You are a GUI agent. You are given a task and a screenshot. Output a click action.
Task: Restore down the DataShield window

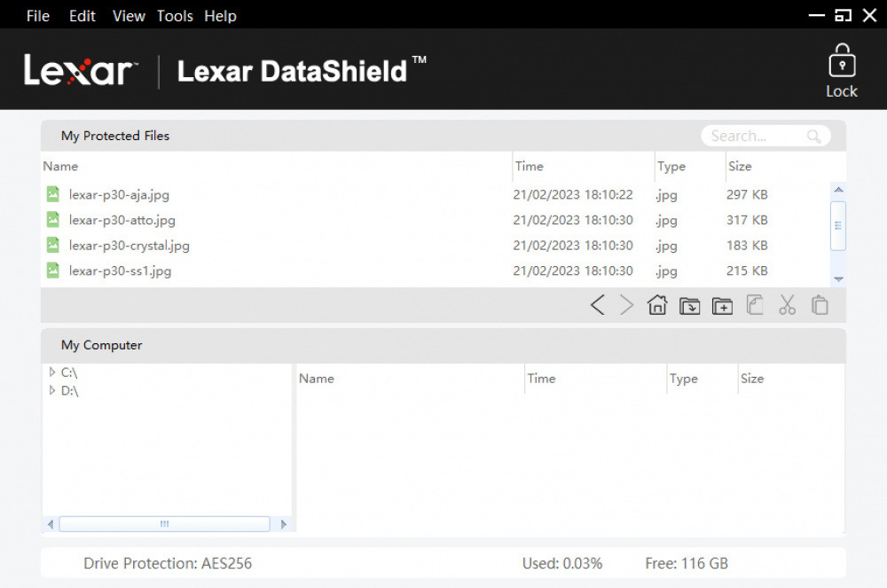click(843, 16)
